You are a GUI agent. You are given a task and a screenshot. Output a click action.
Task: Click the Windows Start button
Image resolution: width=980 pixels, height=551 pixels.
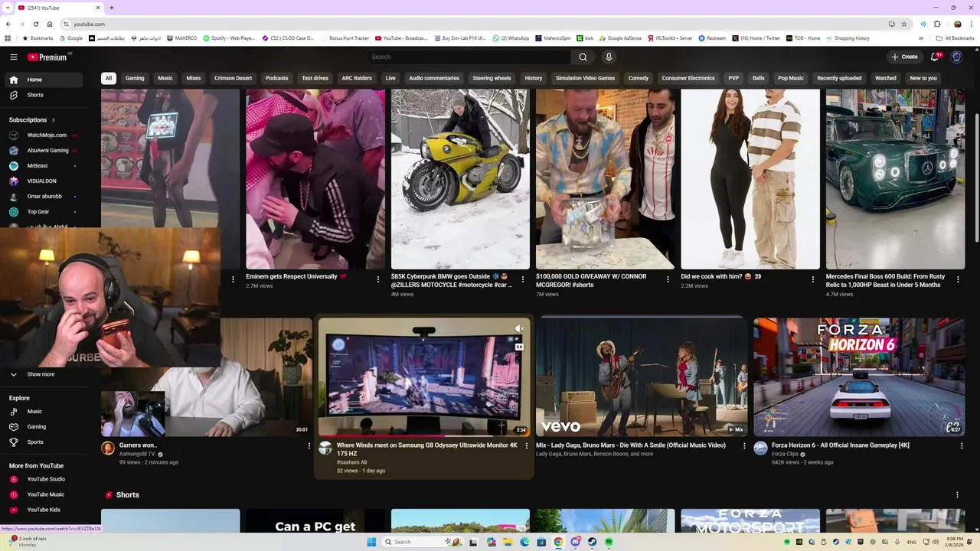pos(371,542)
